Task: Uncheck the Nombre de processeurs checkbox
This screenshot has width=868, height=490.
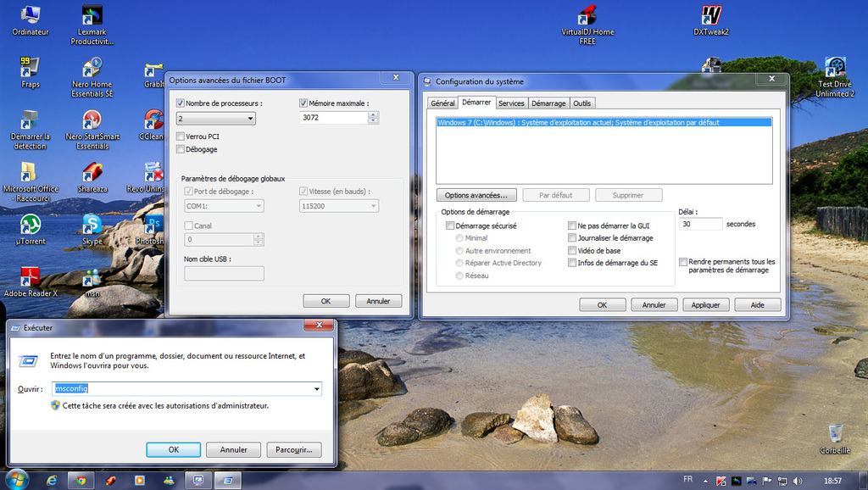Action: pos(180,103)
